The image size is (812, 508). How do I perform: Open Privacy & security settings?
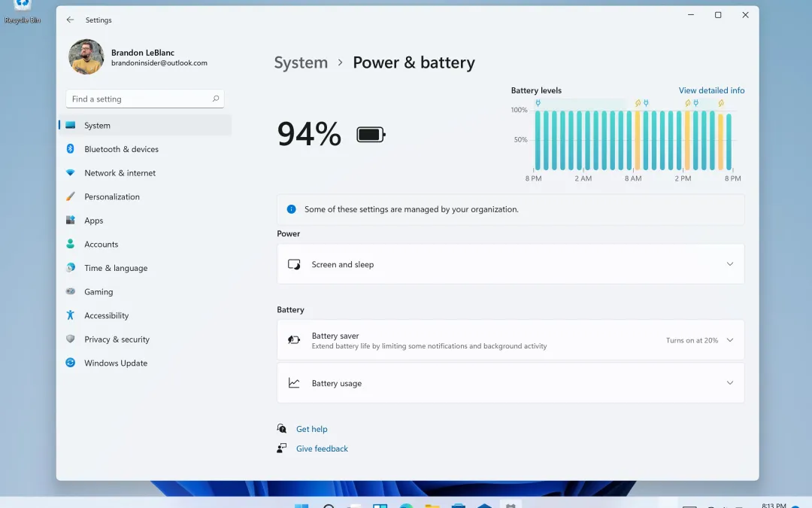[145, 339]
